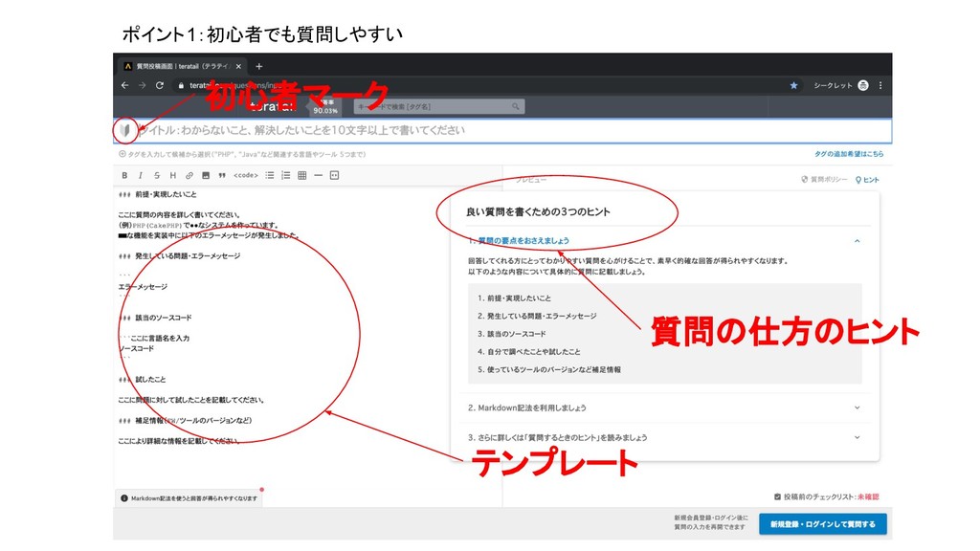980x551 pixels.
Task: Click 新規登録・ログインして質問する button
Action: pyautogui.click(x=823, y=524)
